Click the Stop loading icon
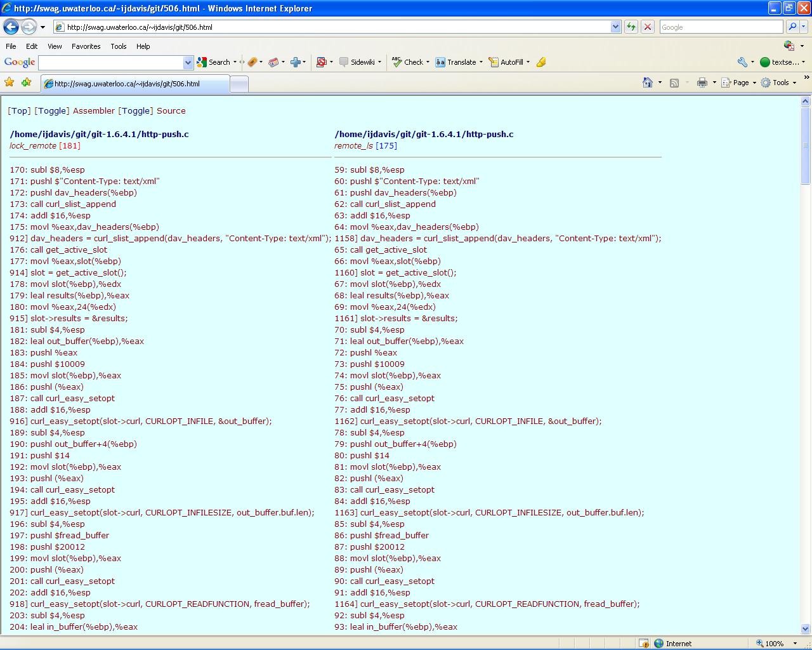812x650 pixels. coord(648,27)
